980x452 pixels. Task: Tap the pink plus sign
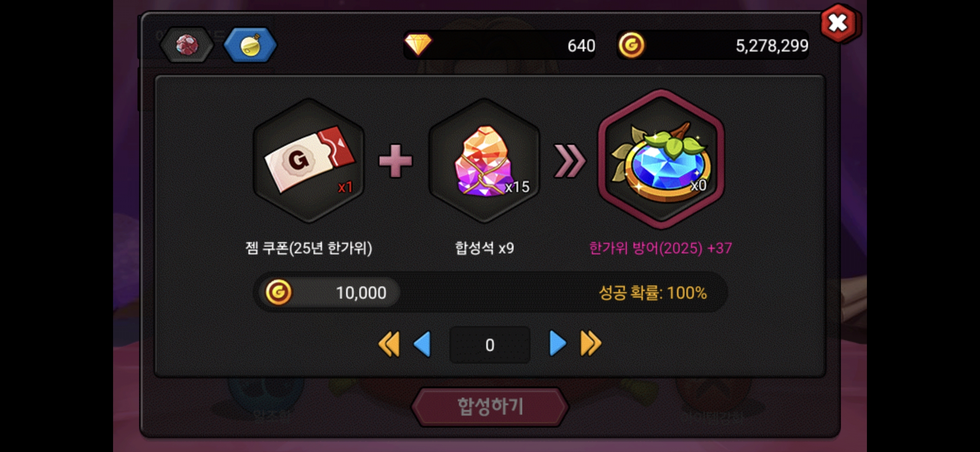pyautogui.click(x=395, y=161)
